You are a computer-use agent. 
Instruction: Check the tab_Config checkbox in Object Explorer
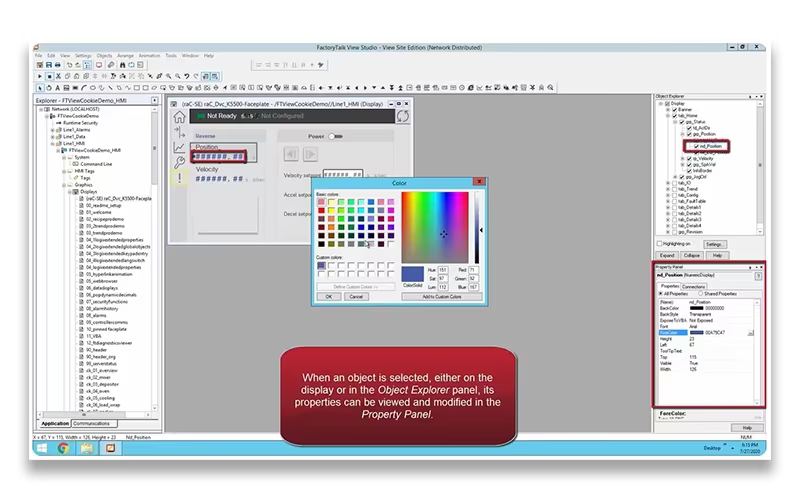coord(674,195)
